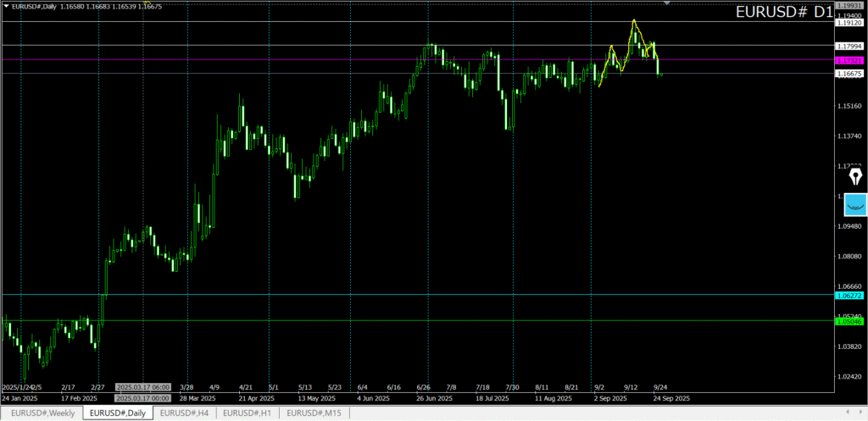Click the EURUSD# D1 chart title
868x421 pixels.
click(783, 12)
